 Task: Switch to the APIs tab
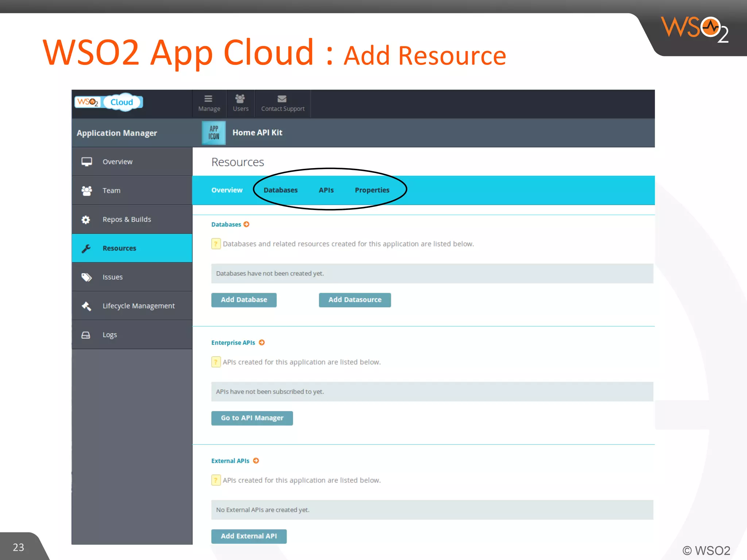326,190
